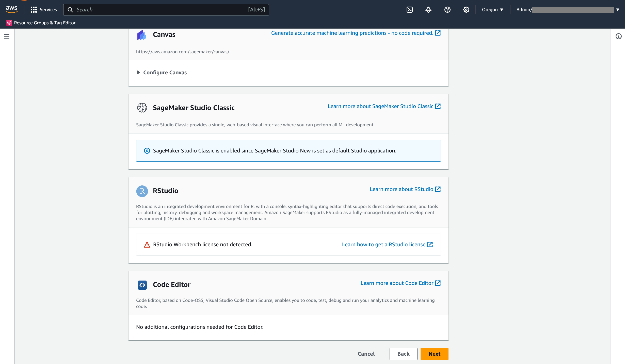Open AWS CloudShell terminal icon
The image size is (625, 364).
[409, 10]
